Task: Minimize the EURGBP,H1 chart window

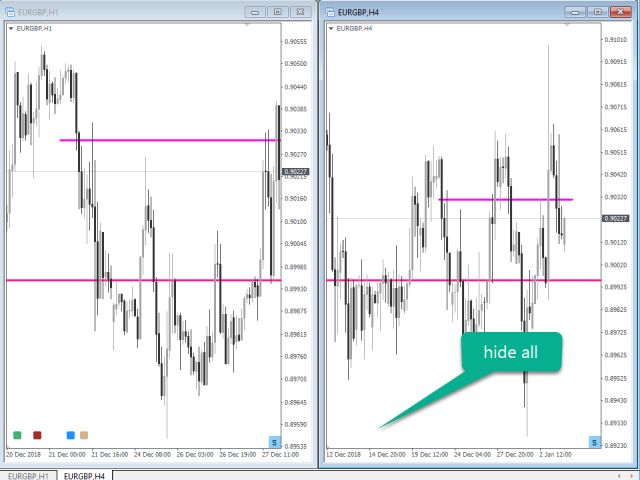Action: pyautogui.click(x=255, y=12)
